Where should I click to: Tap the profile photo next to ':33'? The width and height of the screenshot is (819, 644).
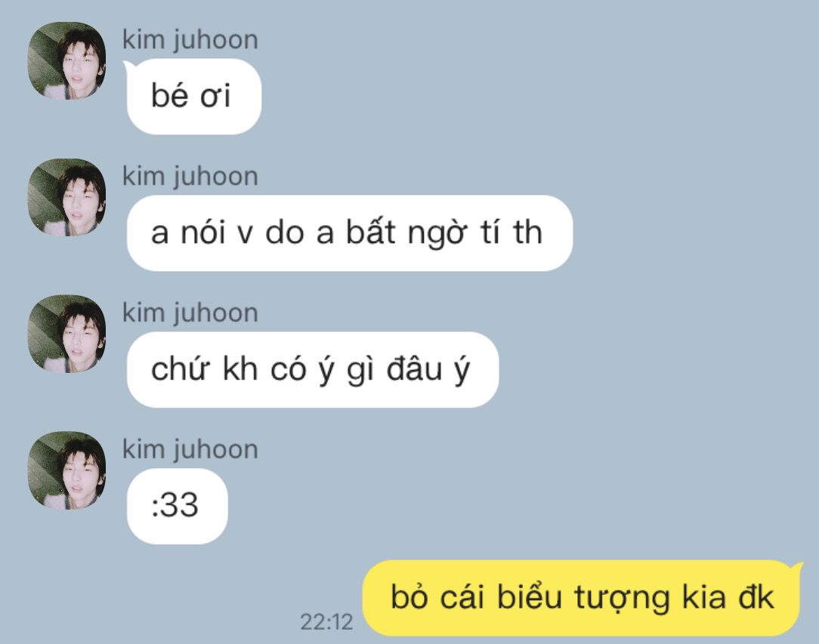pyautogui.click(x=66, y=470)
